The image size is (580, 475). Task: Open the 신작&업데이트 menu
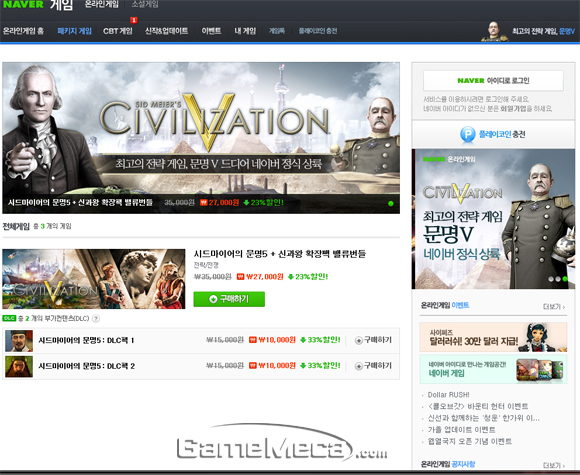point(166,31)
